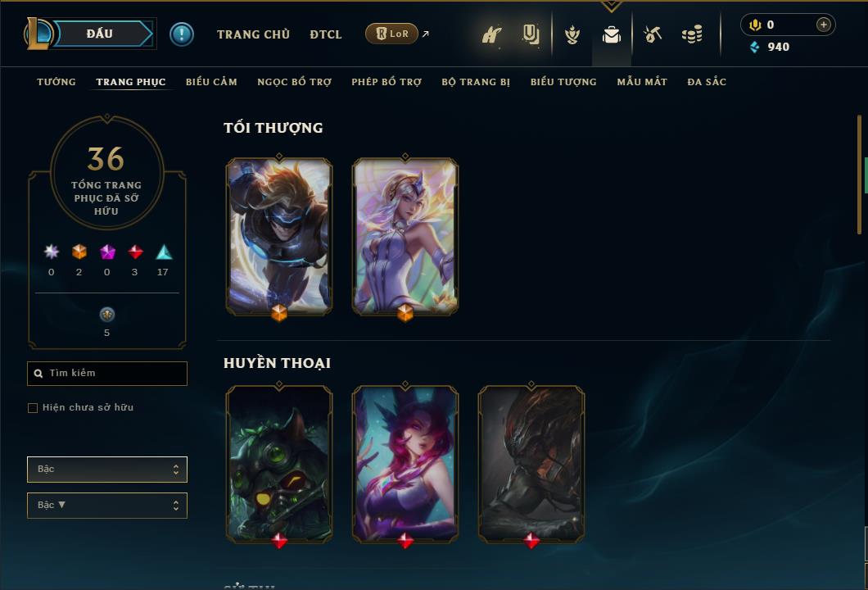This screenshot has width=868, height=590.
Task: Click the Tìm kiếm search field
Action: pyautogui.click(x=107, y=374)
